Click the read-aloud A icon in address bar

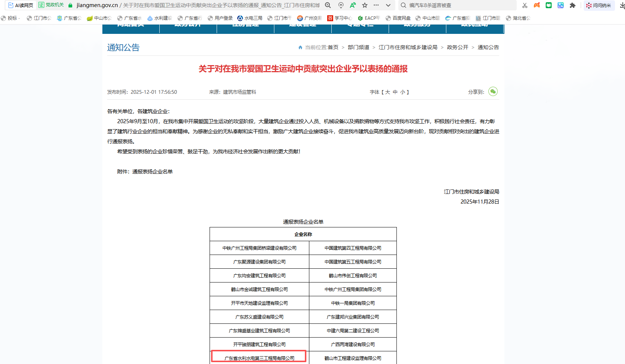pyautogui.click(x=353, y=5)
